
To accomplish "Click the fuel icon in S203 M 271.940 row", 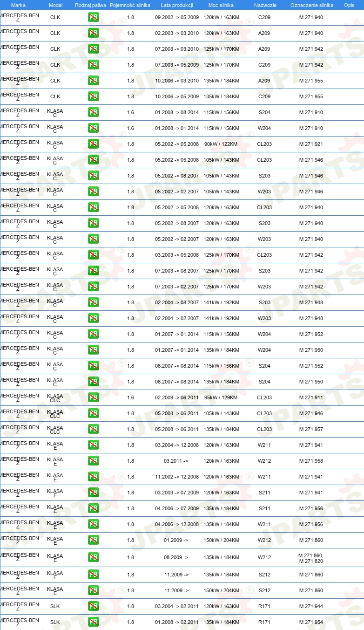I will tap(93, 223).
